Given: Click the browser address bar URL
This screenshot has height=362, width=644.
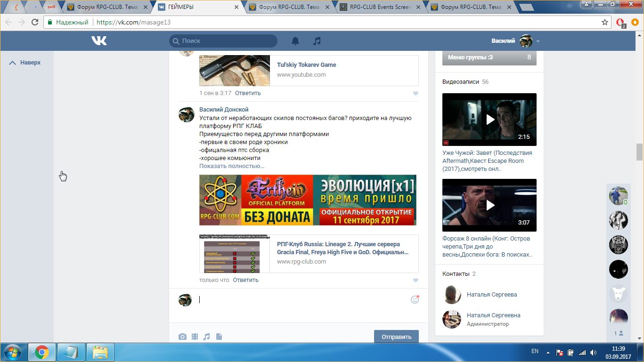Looking at the screenshot, I should (x=133, y=22).
